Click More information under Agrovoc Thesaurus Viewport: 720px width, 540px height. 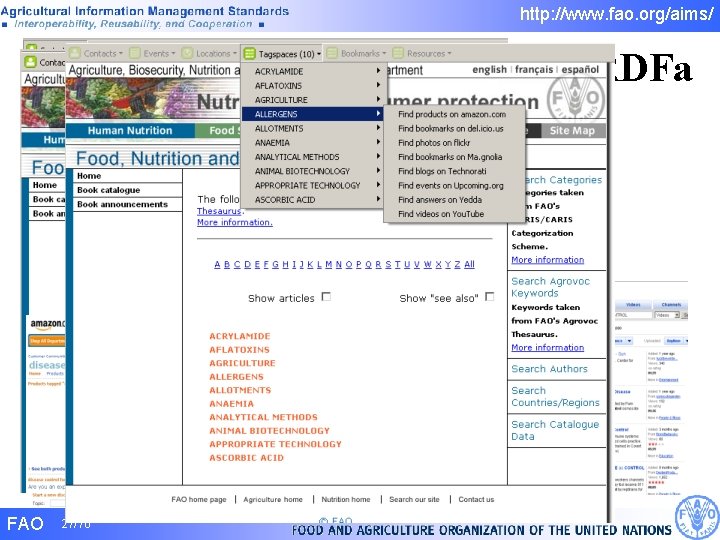point(548,347)
